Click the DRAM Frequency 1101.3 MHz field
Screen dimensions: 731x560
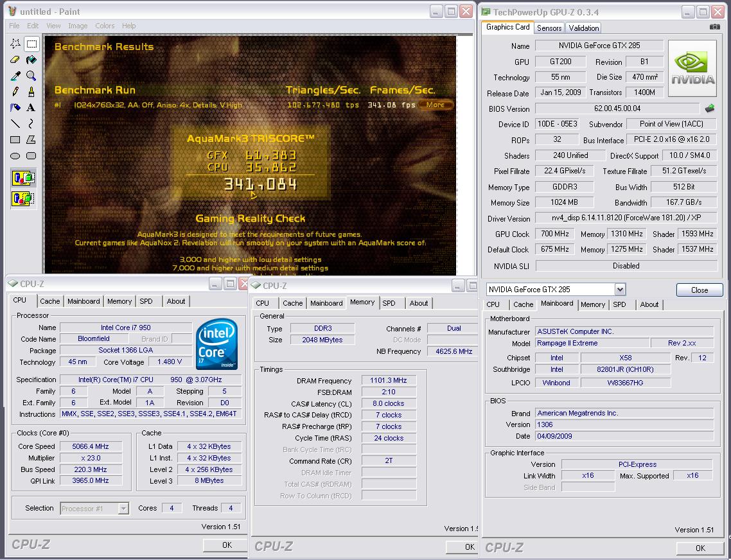389,380
